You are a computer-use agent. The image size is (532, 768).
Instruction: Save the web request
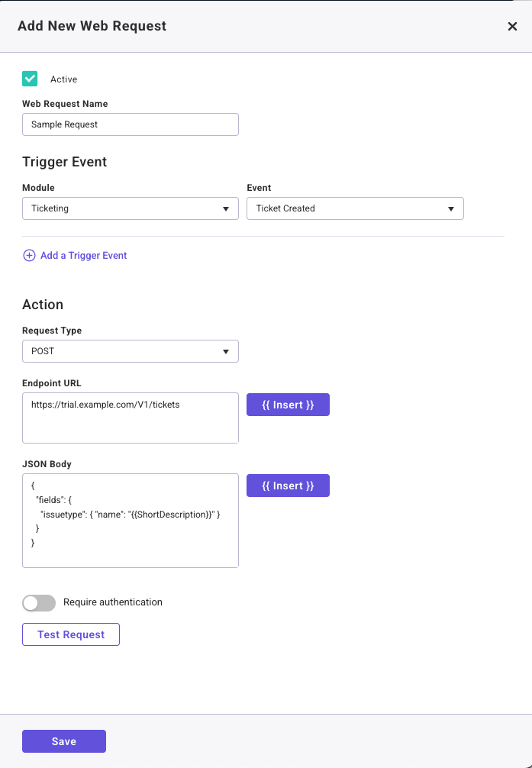[x=64, y=741]
